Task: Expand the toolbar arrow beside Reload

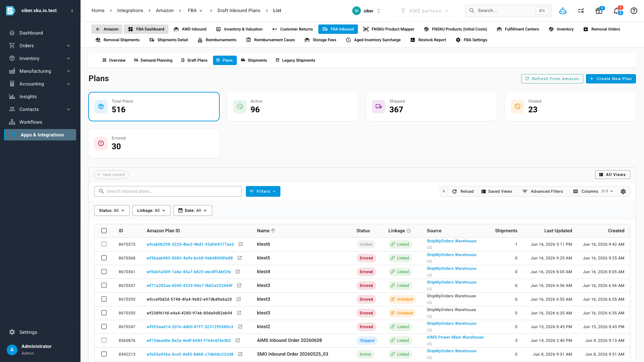Action: coord(444,191)
